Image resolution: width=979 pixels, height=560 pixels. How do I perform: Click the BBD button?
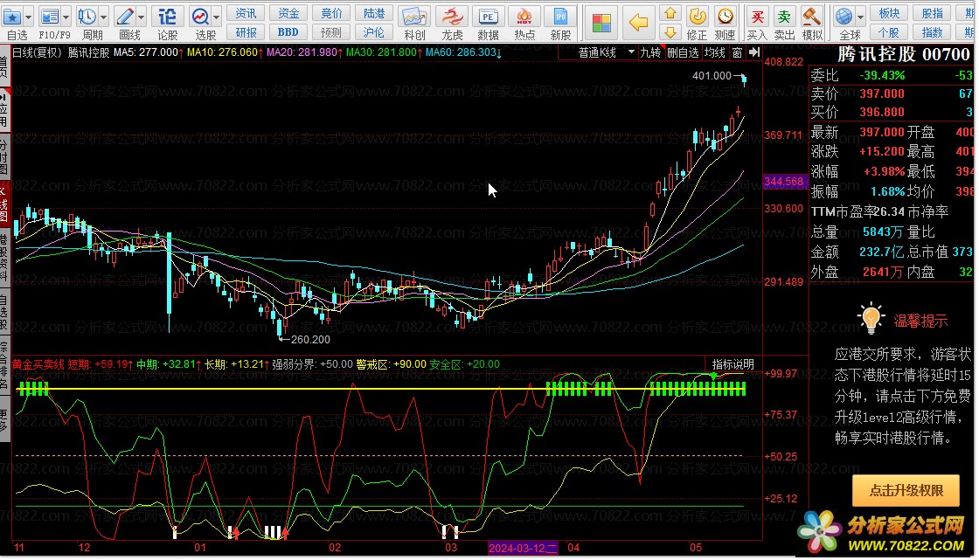[x=288, y=31]
